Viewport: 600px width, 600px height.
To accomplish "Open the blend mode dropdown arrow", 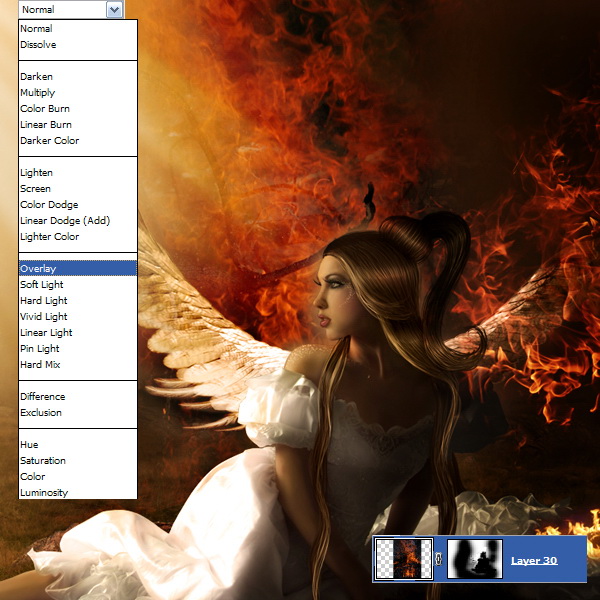I will [x=114, y=10].
